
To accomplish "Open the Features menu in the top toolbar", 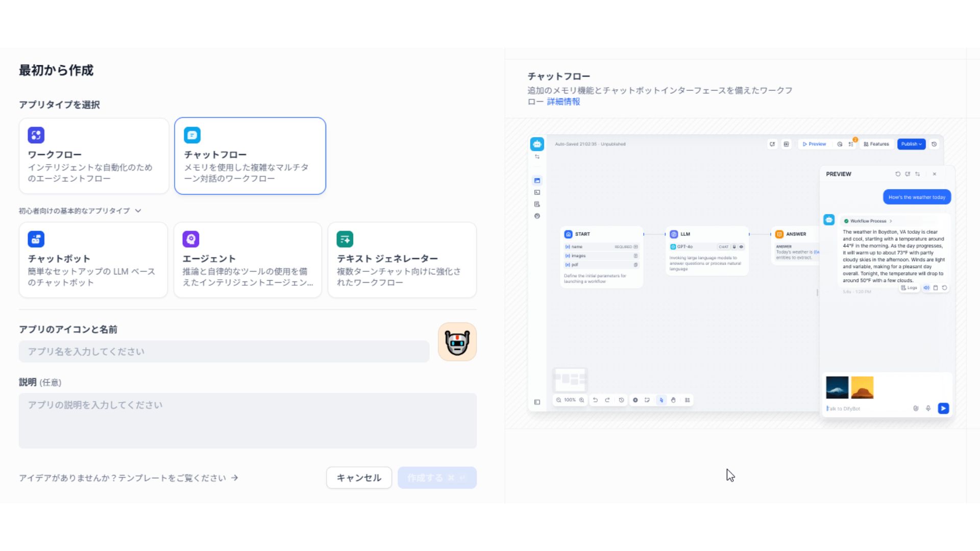I will (876, 144).
